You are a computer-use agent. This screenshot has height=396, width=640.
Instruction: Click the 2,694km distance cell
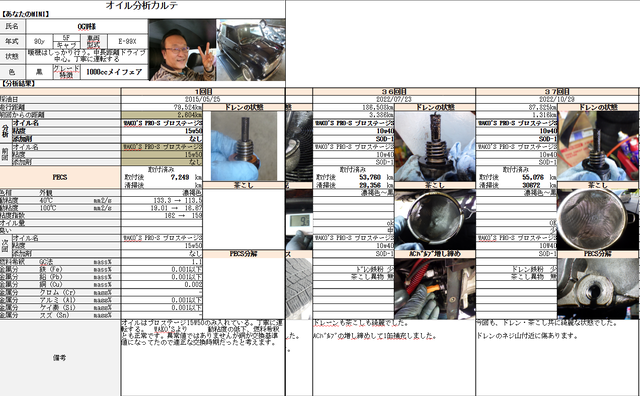point(162,115)
